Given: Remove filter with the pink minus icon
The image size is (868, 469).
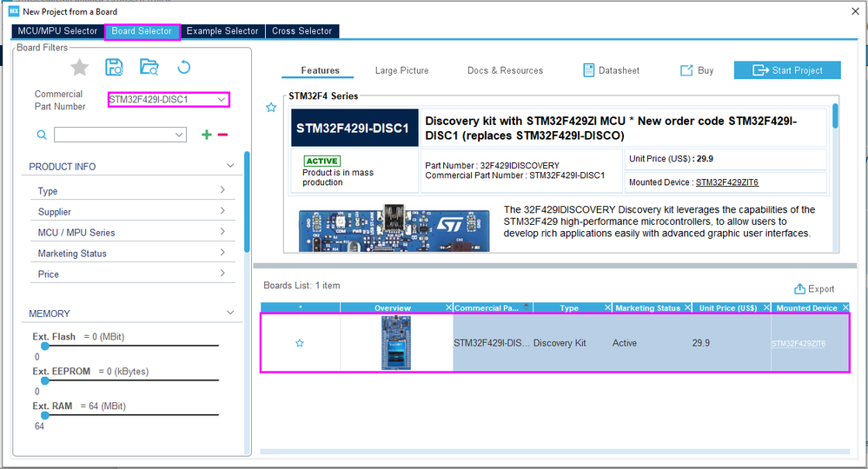Looking at the screenshot, I should tap(222, 135).
